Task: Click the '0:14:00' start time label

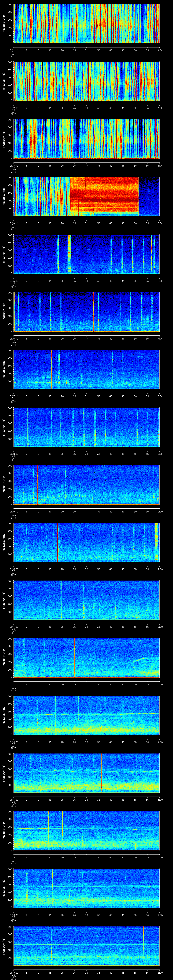Action: [x=14, y=800]
